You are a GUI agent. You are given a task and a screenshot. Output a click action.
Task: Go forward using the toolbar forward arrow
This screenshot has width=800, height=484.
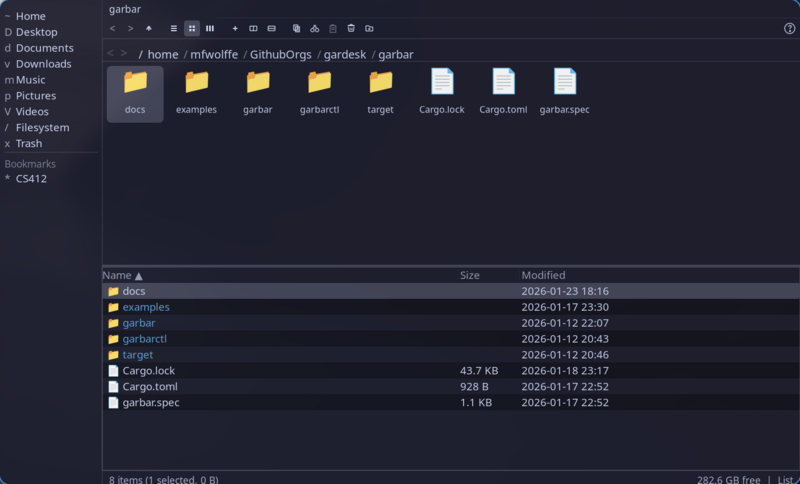[131, 29]
